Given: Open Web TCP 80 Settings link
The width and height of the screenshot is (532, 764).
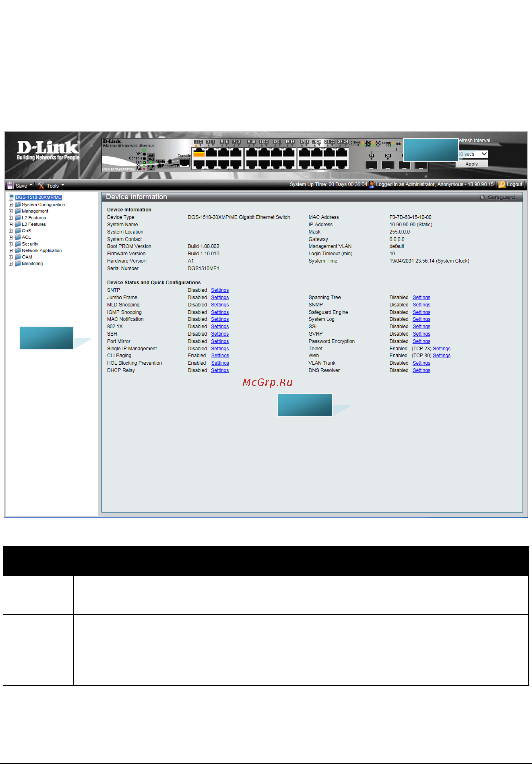Looking at the screenshot, I should pyautogui.click(x=442, y=356).
